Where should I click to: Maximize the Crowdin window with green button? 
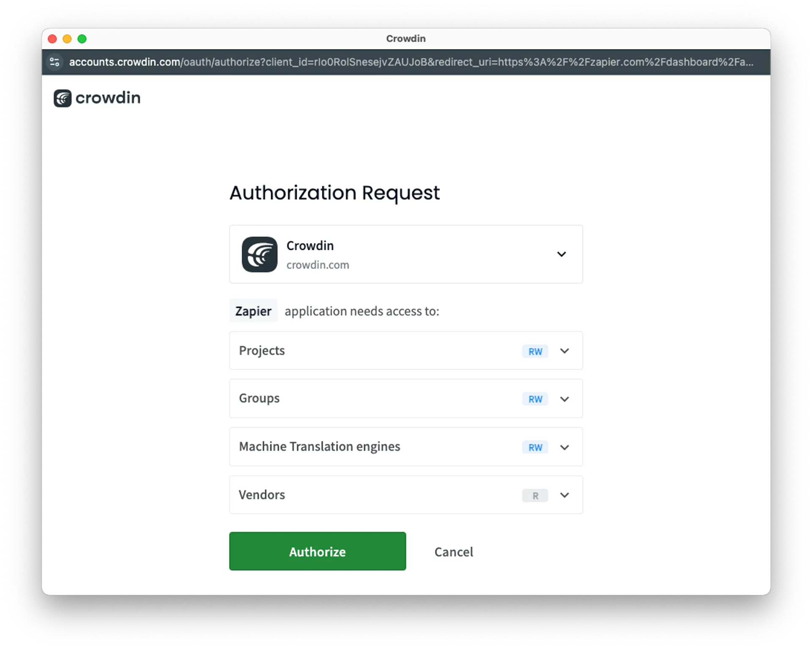(82, 39)
